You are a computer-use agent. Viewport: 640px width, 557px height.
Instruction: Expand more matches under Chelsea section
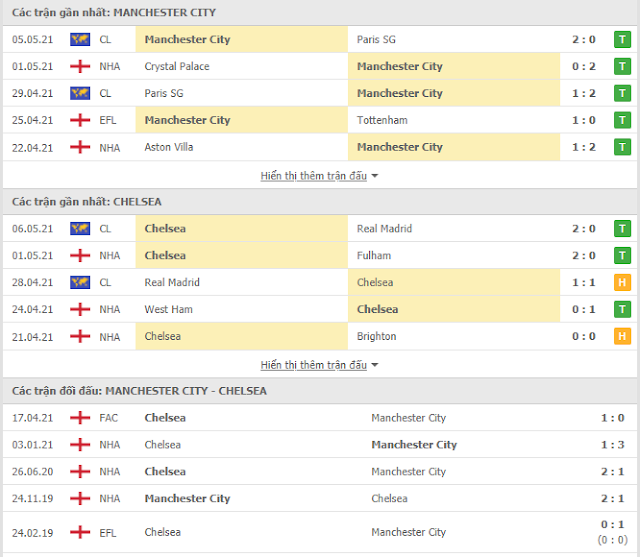point(313,365)
